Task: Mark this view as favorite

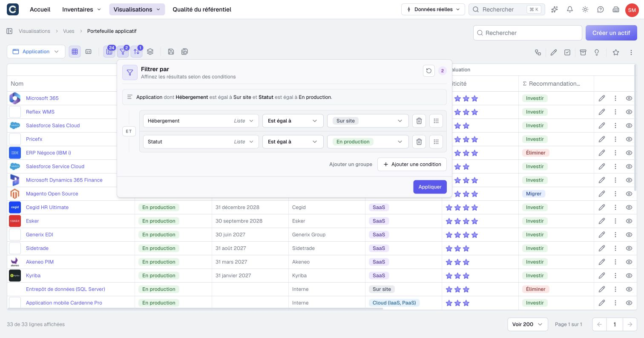Action: tap(615, 52)
